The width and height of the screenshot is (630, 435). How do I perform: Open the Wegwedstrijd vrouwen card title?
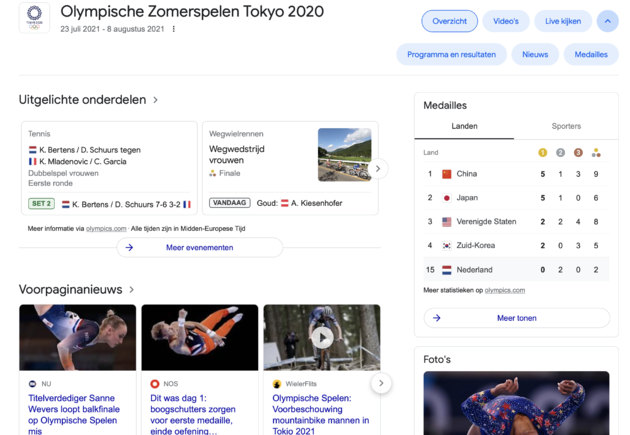click(x=237, y=155)
